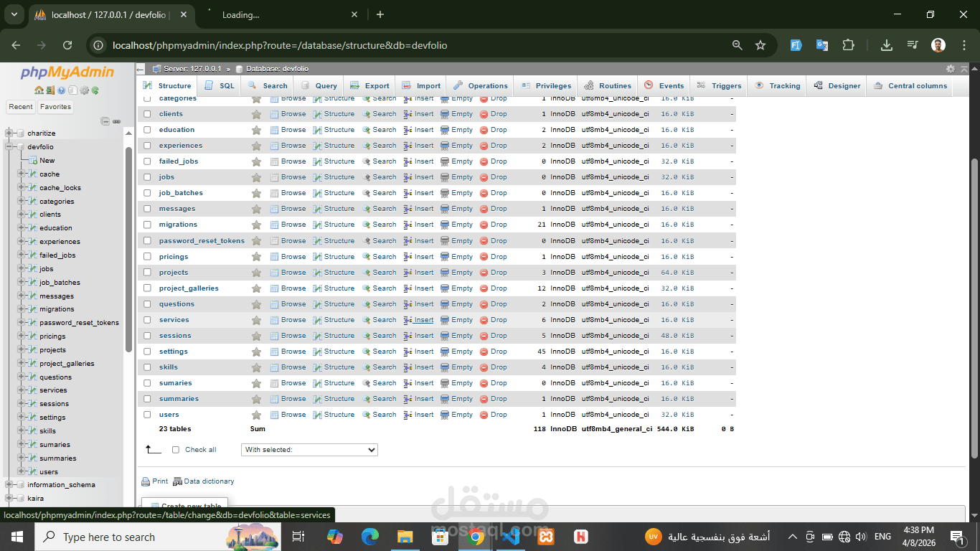Check the services table row
Viewport: 980px width, 551px height.
pyautogui.click(x=147, y=320)
